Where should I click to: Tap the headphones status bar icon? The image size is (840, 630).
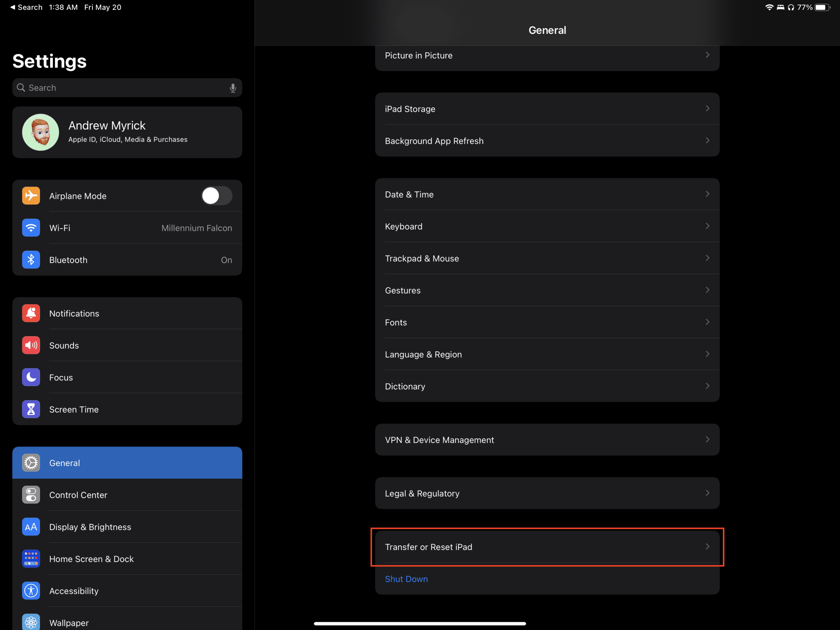tap(791, 7)
